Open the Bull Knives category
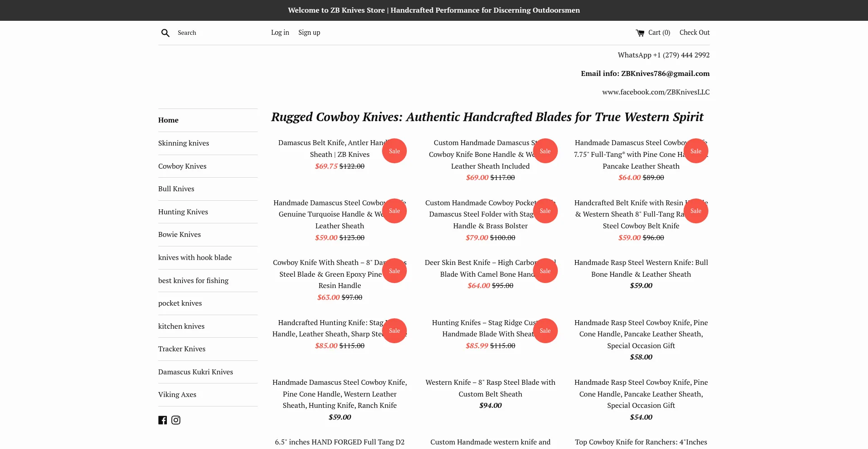 [x=176, y=189]
